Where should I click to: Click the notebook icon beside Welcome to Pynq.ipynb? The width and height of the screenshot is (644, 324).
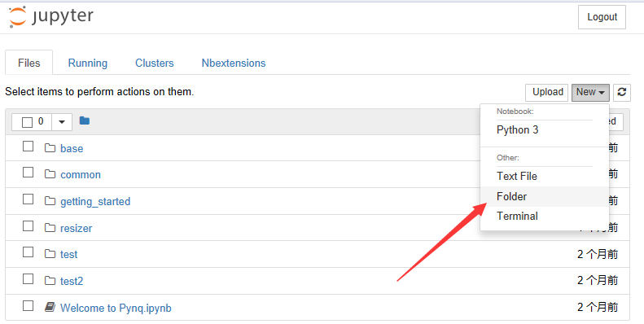tap(50, 307)
